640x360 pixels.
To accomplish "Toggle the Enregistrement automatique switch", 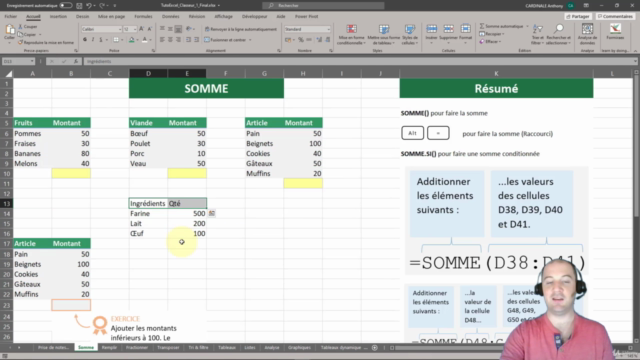I will click(x=66, y=5).
